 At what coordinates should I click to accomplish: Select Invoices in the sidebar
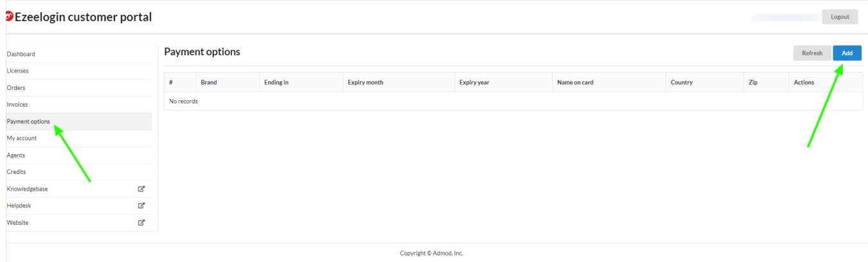(x=79, y=104)
